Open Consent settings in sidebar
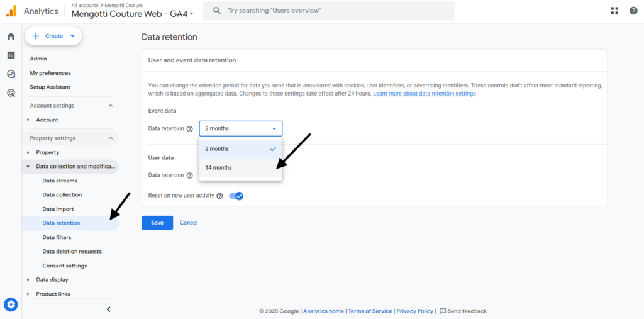644x319 pixels. click(65, 266)
